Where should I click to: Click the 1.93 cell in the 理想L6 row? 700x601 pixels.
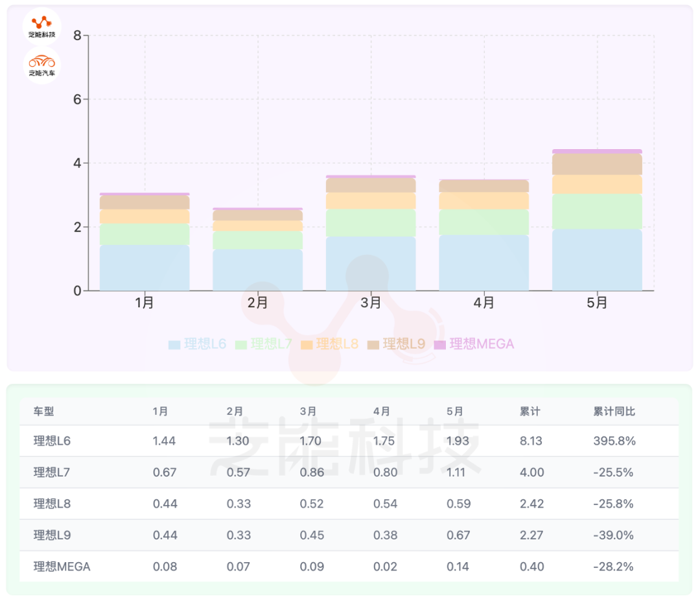click(x=458, y=441)
